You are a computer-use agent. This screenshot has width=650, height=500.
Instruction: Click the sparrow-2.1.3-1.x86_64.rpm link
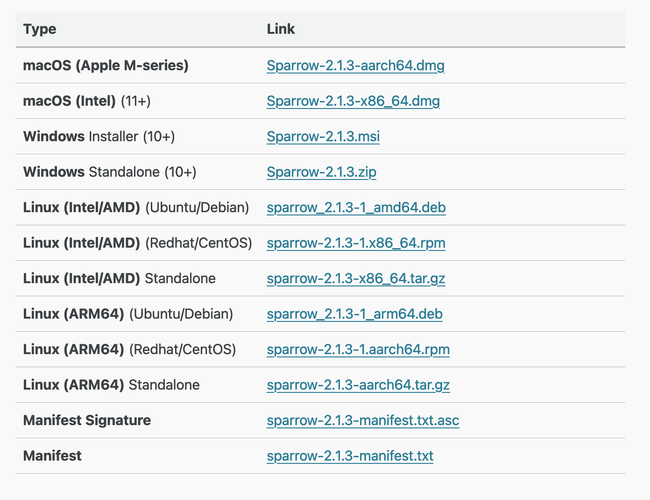pyautogui.click(x=356, y=243)
